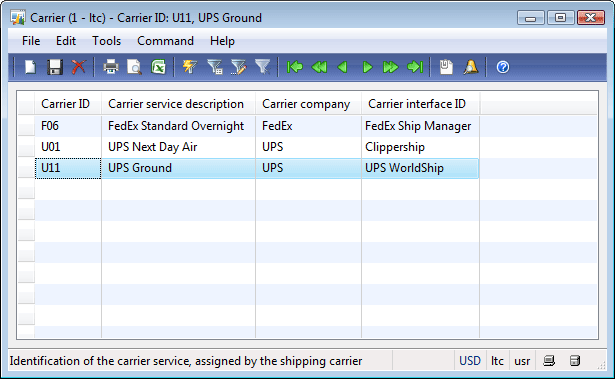The width and height of the screenshot is (615, 379).
Task: Click the row selector for F06
Action: 26,126
